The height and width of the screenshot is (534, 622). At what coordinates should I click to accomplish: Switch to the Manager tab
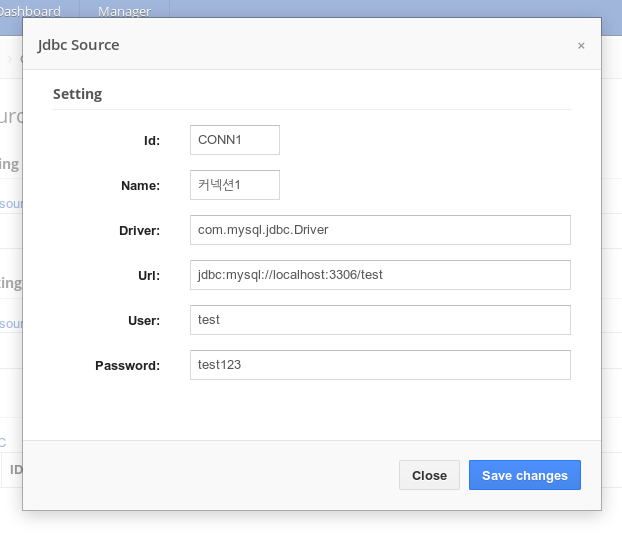click(x=125, y=12)
